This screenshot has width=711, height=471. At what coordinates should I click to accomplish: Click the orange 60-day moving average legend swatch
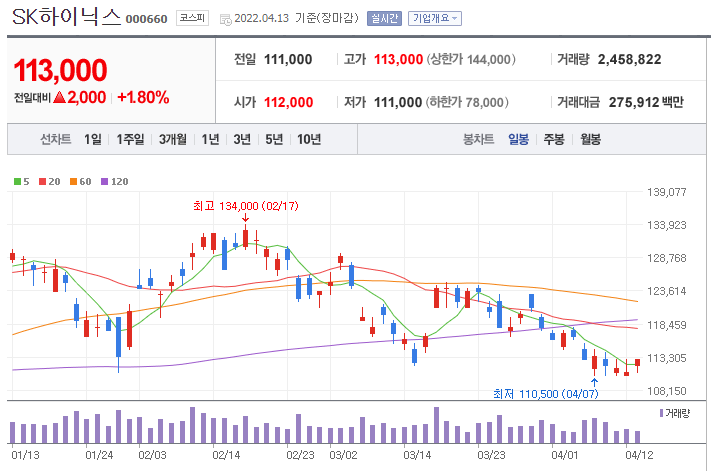[x=73, y=182]
